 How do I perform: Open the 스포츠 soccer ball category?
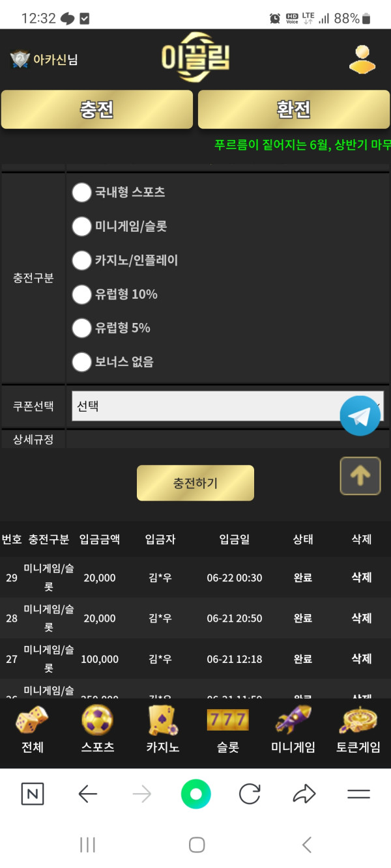(x=98, y=729)
